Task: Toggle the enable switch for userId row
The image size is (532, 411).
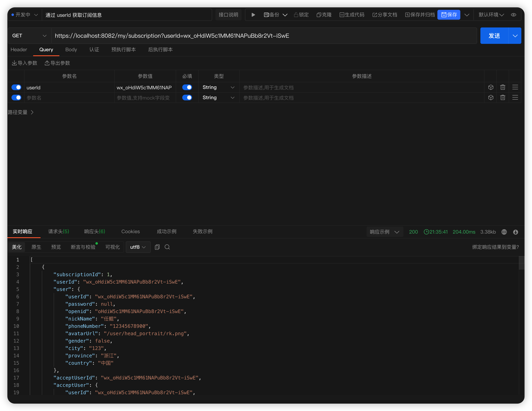Action: [16, 87]
